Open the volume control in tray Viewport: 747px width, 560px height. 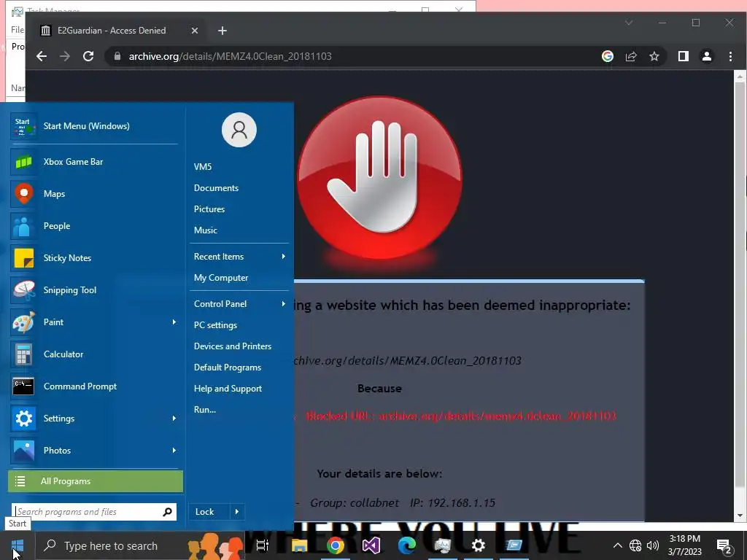coord(653,545)
